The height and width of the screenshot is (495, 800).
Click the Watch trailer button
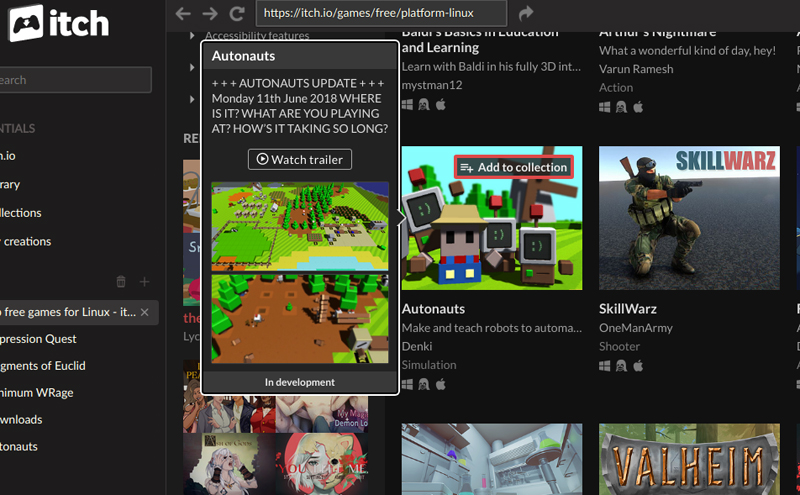click(300, 159)
